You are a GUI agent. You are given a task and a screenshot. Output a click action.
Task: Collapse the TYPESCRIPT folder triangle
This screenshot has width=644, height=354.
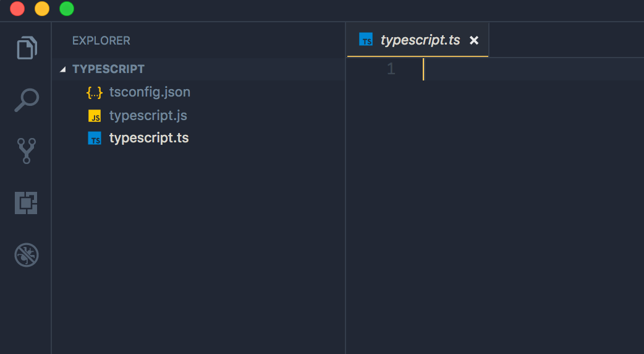(63, 69)
